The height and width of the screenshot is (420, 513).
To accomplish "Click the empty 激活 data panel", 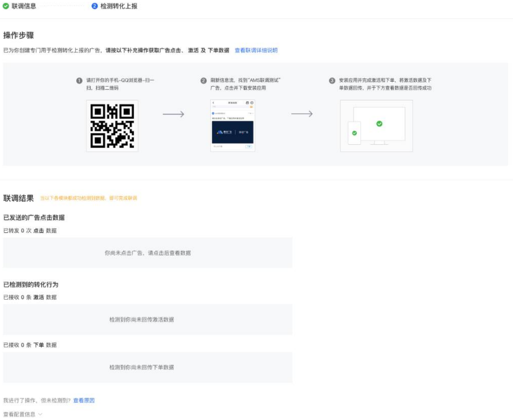I will pyautogui.click(x=148, y=320).
